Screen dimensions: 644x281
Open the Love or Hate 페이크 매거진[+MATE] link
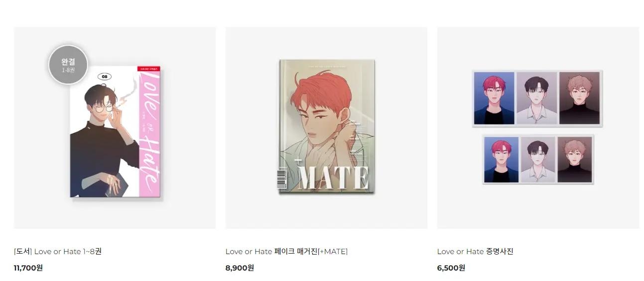tap(286, 252)
